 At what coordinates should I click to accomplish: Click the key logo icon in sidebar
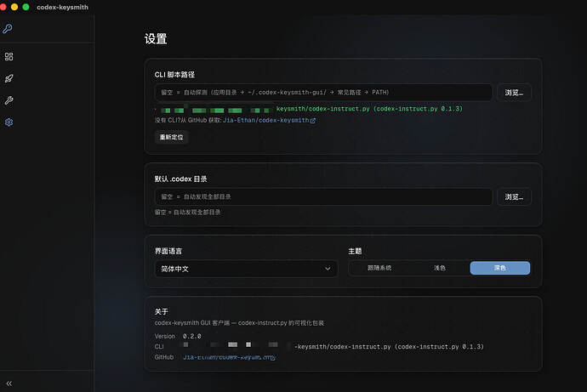click(8, 29)
